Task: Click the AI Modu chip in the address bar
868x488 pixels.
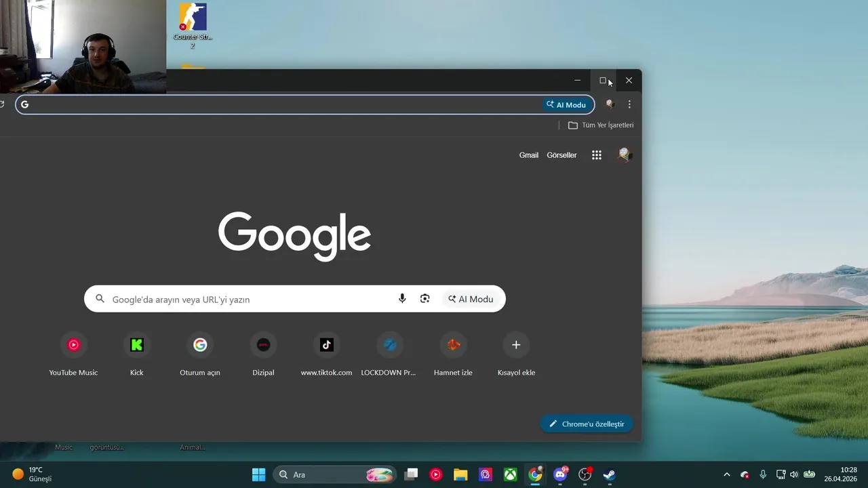Action: [566, 104]
